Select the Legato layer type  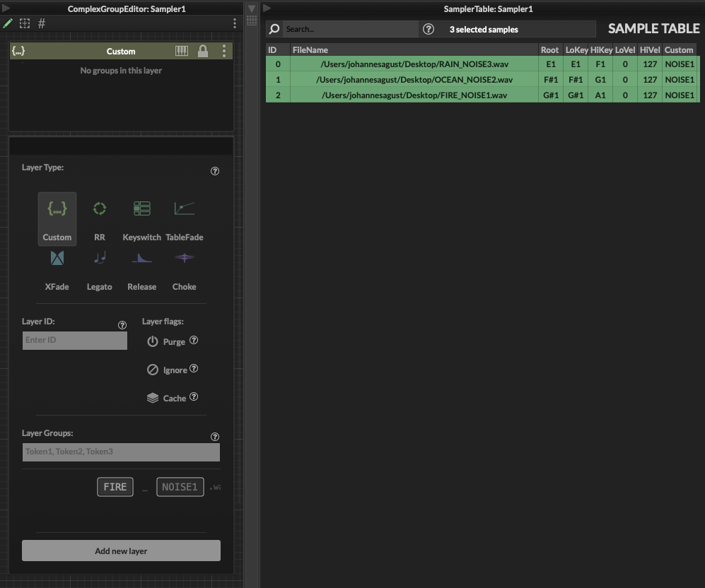coord(99,259)
